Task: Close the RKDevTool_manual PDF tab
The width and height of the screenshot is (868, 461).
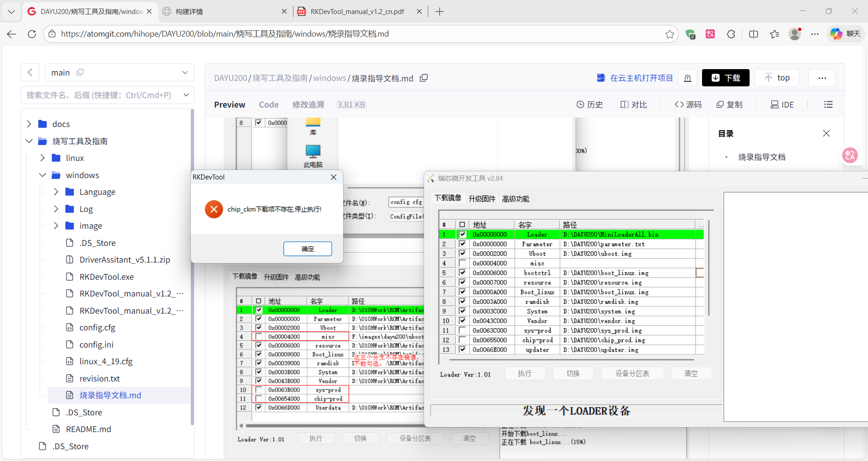Action: [419, 12]
